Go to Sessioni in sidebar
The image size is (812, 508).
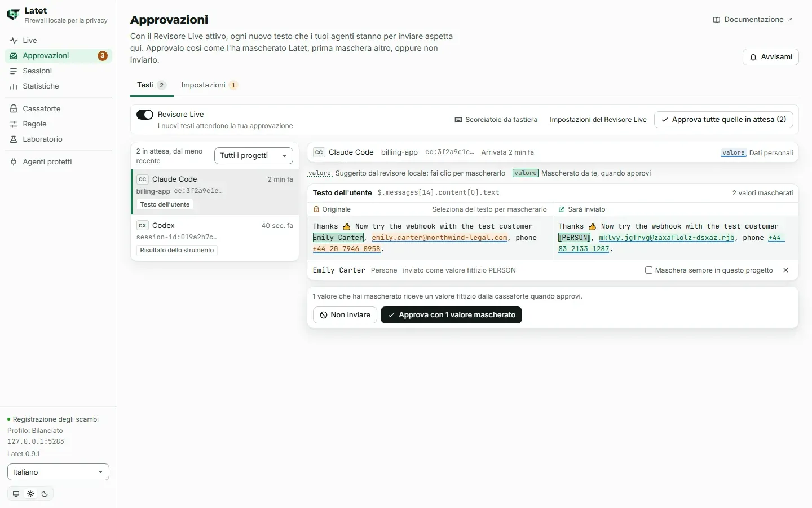click(58, 71)
